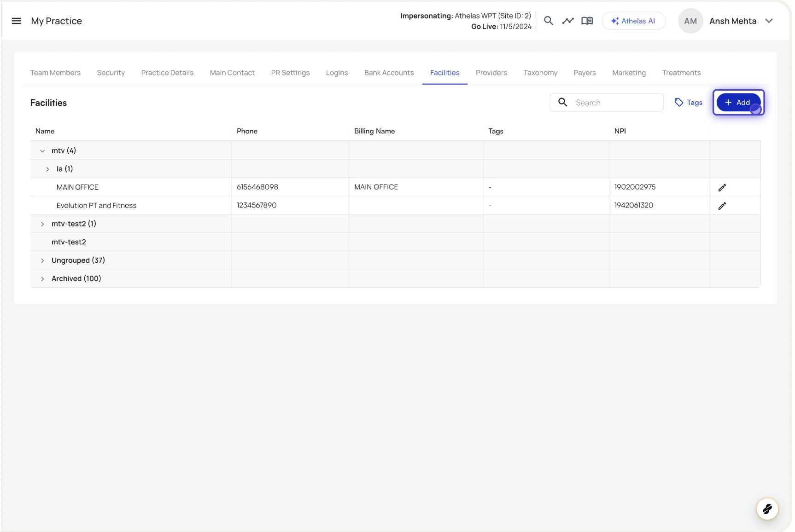Open the analytics trend line icon
The width and height of the screenshot is (795, 532).
point(567,21)
